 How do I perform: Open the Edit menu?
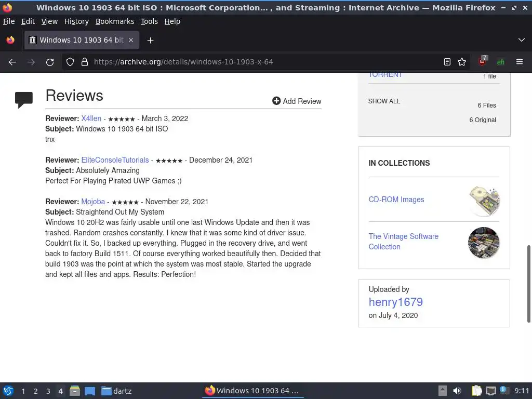pyautogui.click(x=28, y=21)
